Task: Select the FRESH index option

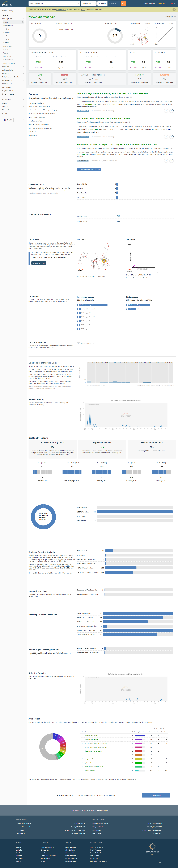Action: coord(102,3)
